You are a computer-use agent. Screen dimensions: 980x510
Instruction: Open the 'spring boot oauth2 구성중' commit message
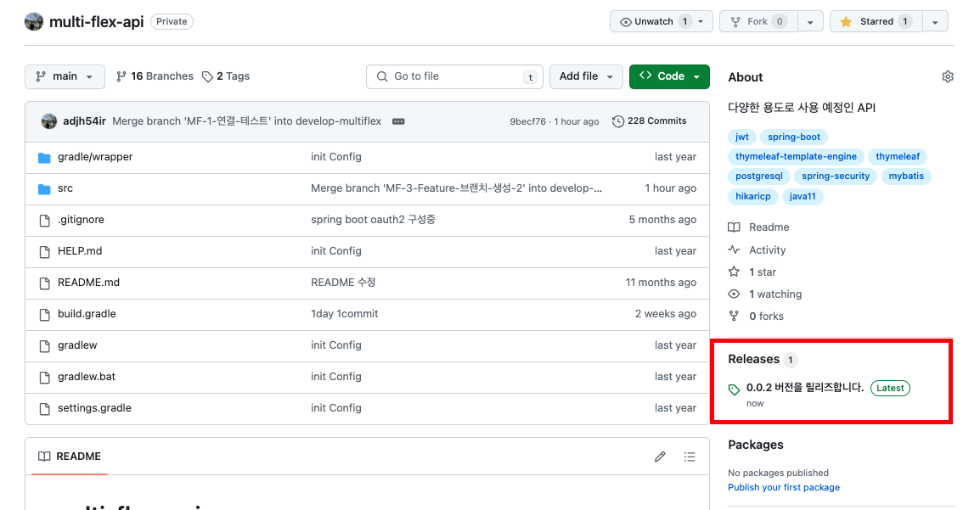(x=373, y=219)
